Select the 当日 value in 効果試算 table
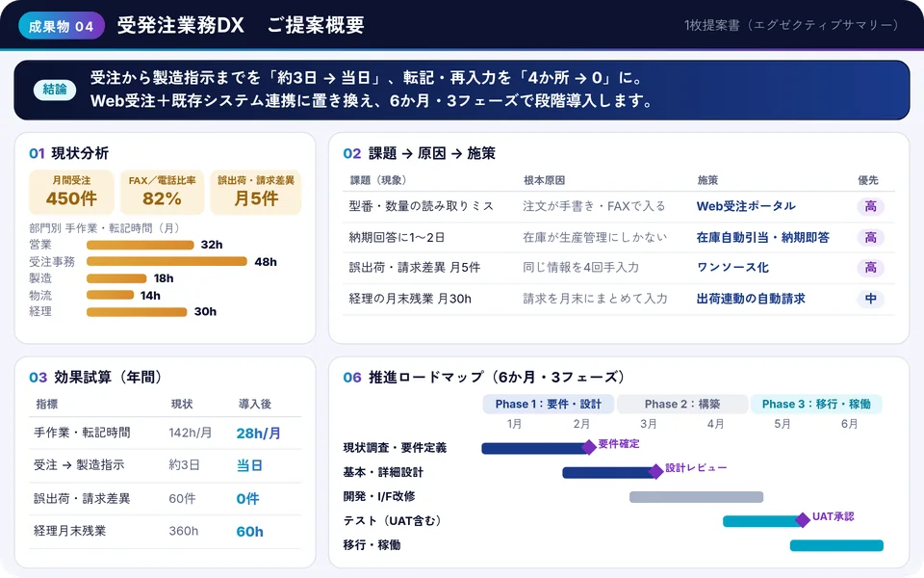This screenshot has width=924, height=578. coord(249,466)
